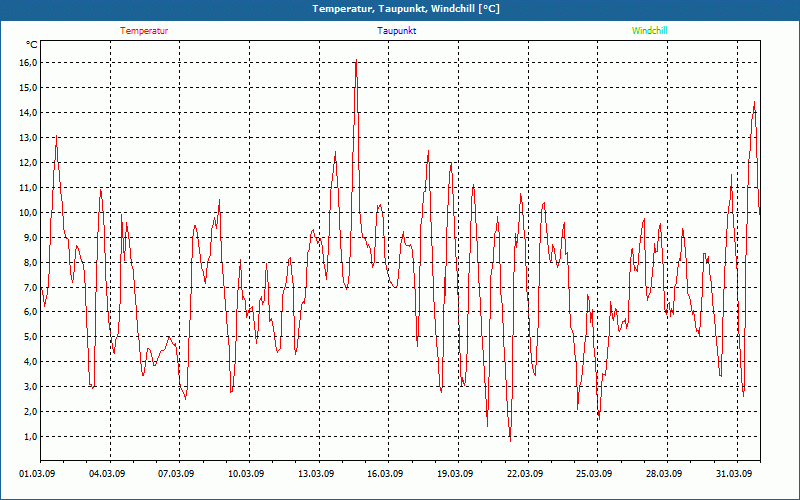Click the 19.03.09 date label
The image size is (800, 500).
455,473
